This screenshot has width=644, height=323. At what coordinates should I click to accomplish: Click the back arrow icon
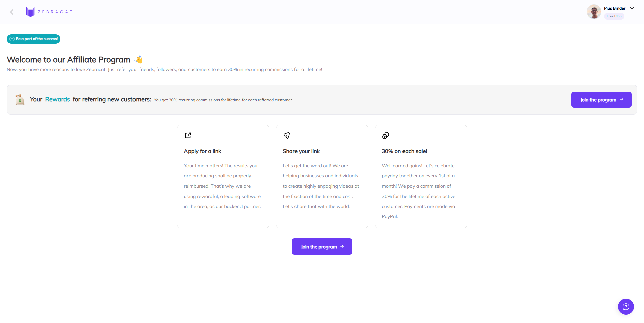12,12
